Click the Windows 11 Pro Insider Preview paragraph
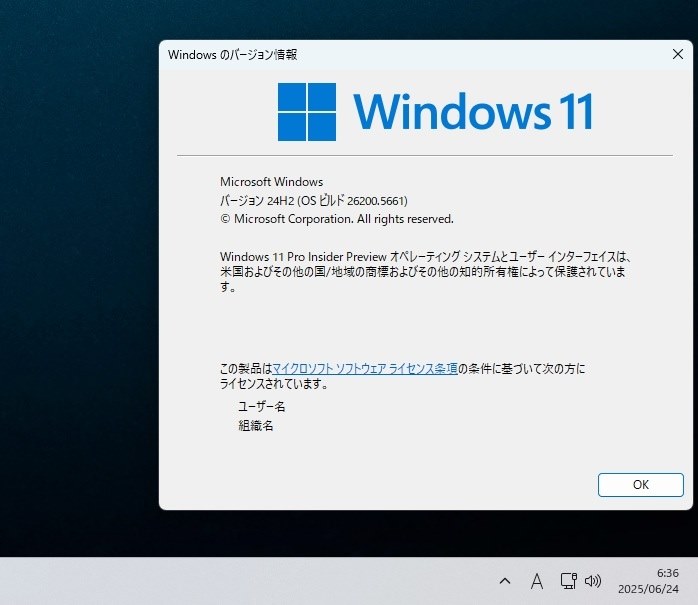 pos(425,272)
